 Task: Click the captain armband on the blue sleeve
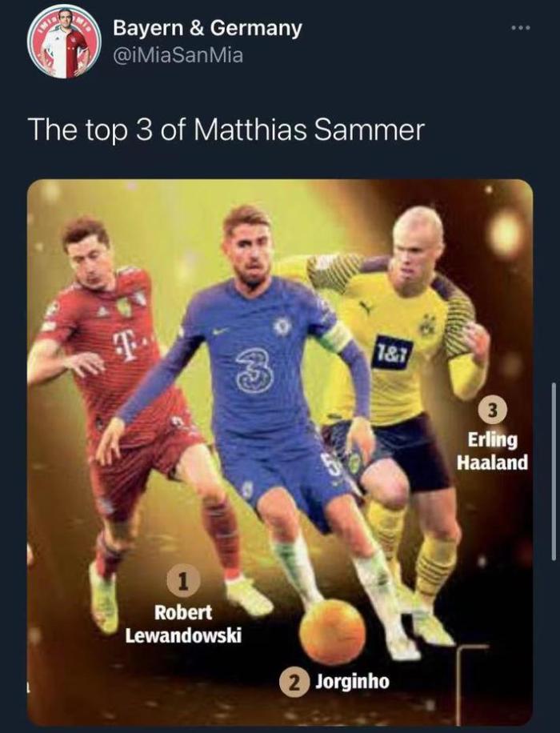(x=334, y=336)
